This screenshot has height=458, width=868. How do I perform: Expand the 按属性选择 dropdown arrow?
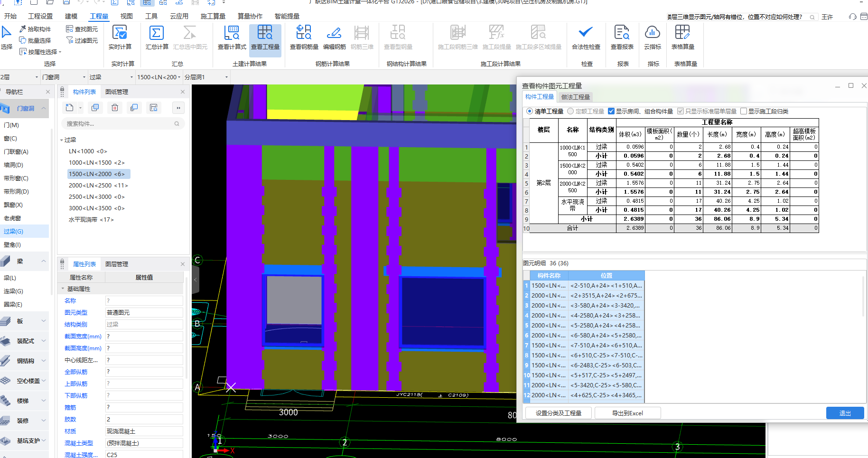point(60,52)
